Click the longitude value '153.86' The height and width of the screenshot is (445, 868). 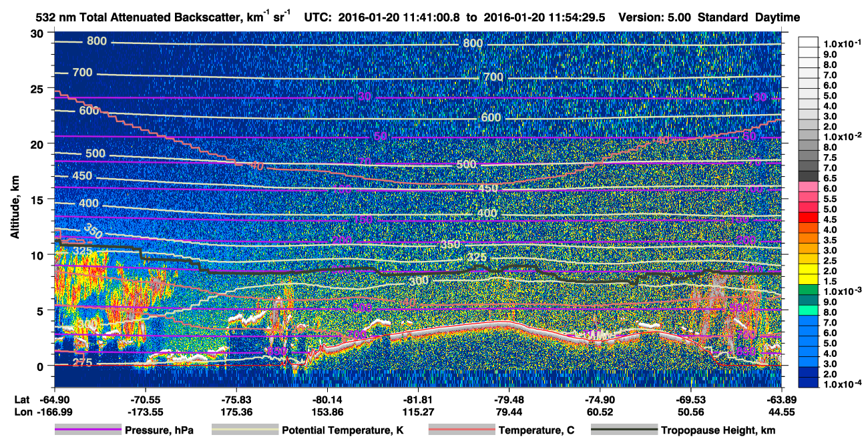[x=329, y=412]
